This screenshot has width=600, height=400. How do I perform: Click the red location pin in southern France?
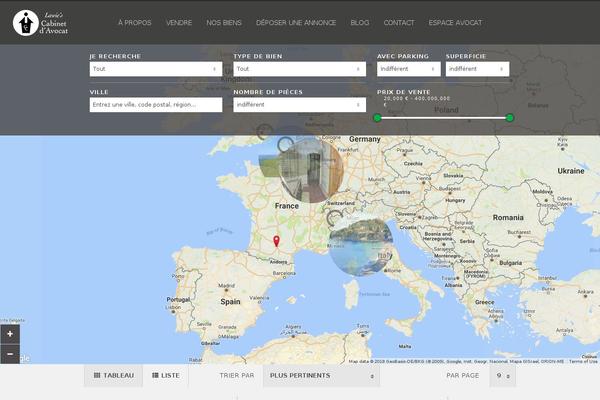coord(276,241)
